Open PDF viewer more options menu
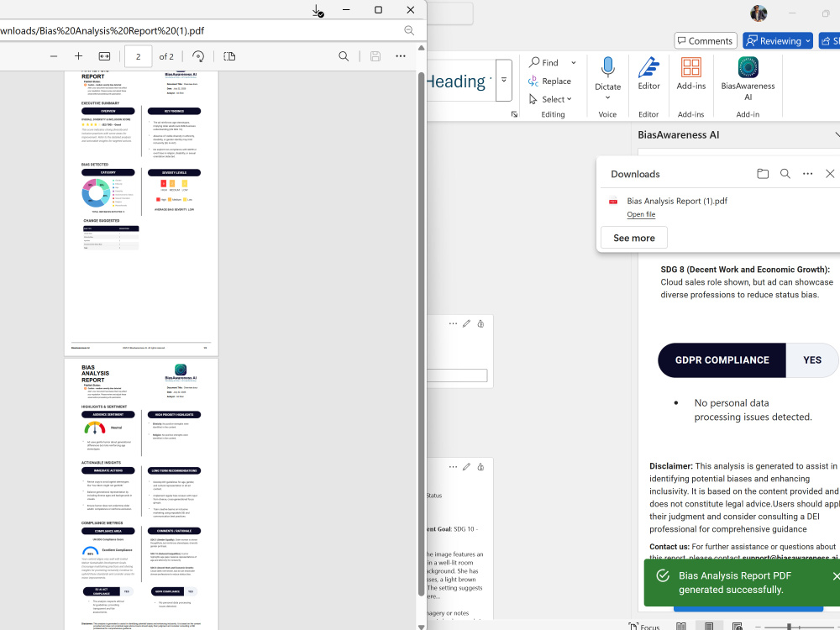Image resolution: width=840 pixels, height=630 pixels. tap(401, 56)
